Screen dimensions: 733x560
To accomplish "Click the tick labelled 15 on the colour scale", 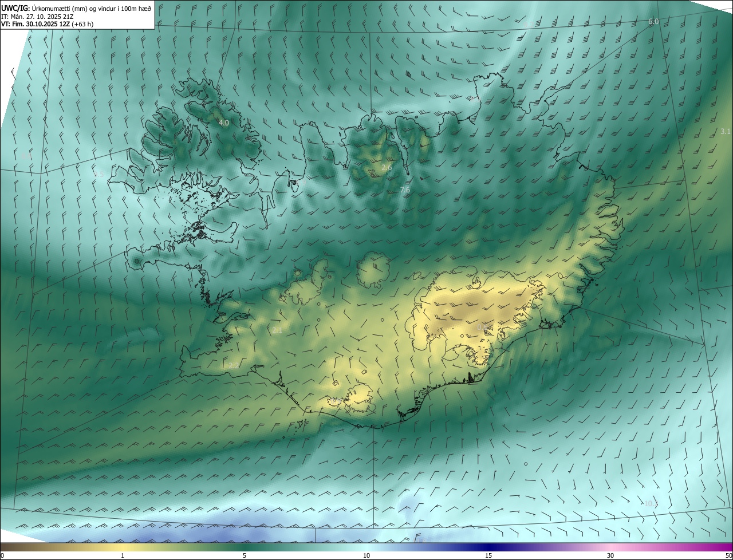I will (488, 555).
